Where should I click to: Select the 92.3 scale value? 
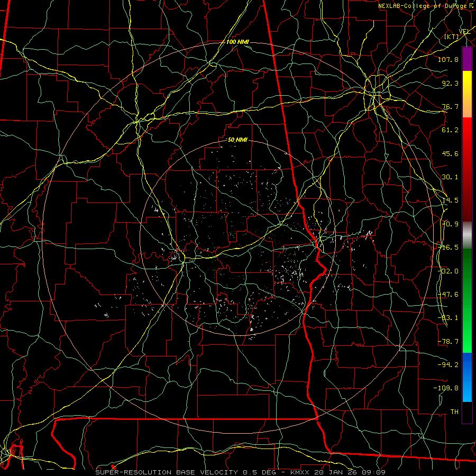(450, 83)
